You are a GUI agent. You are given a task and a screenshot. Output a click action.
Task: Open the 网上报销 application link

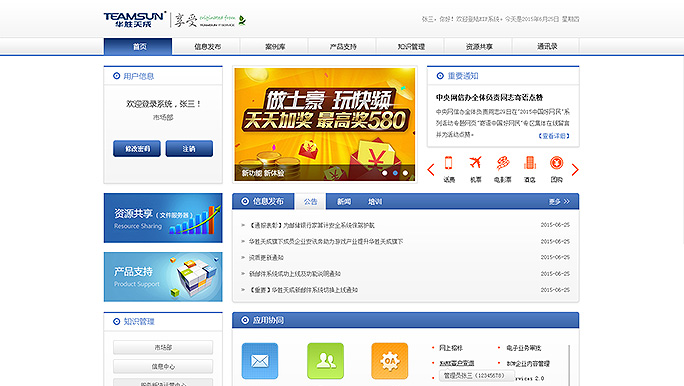click(x=451, y=348)
